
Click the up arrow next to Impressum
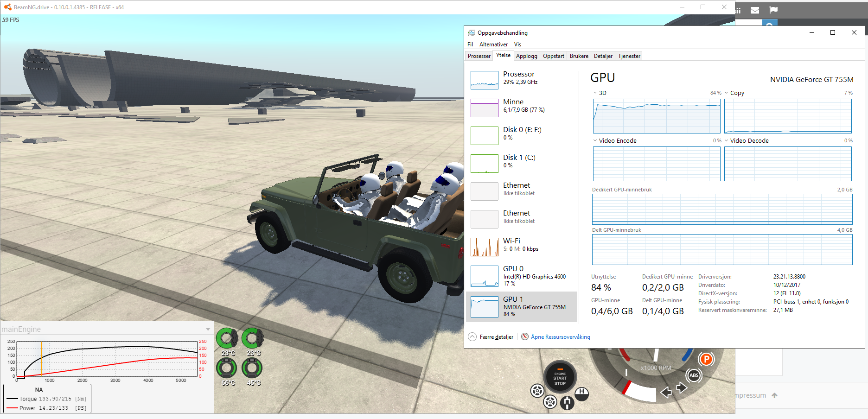pos(774,395)
